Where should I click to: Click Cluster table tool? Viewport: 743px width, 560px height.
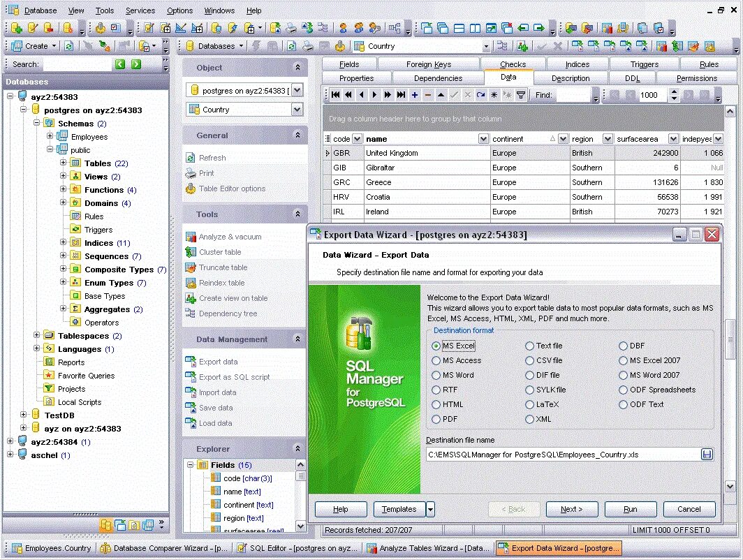click(220, 252)
